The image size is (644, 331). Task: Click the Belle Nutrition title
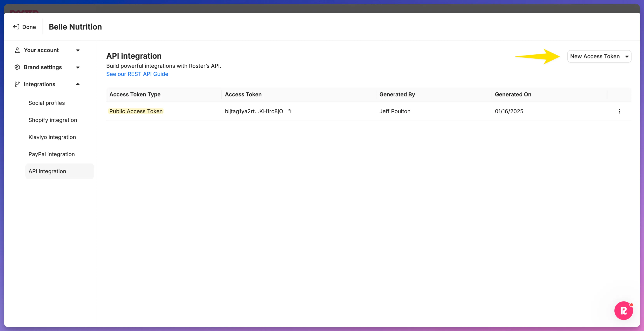[x=75, y=27]
